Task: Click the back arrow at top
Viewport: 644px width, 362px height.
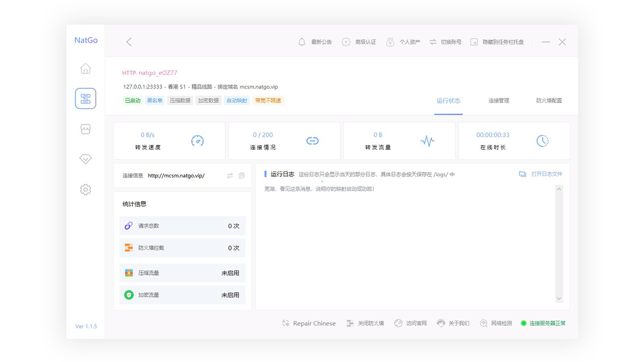Action: click(x=129, y=42)
